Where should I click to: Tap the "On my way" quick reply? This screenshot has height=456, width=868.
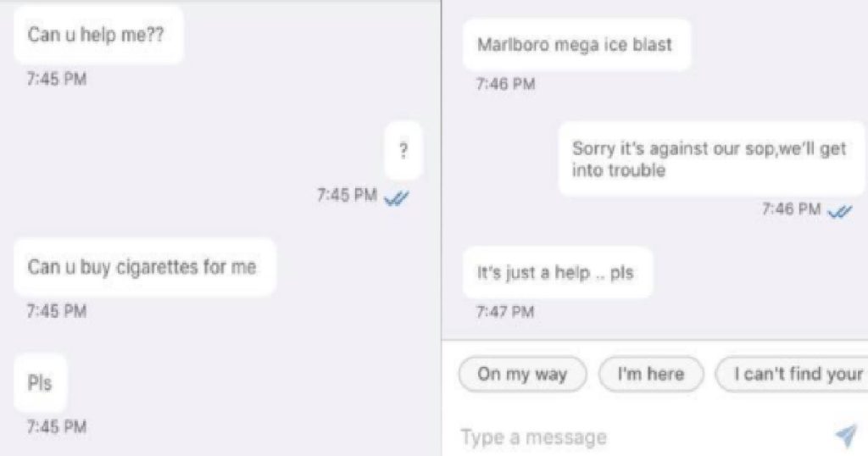pyautogui.click(x=522, y=374)
